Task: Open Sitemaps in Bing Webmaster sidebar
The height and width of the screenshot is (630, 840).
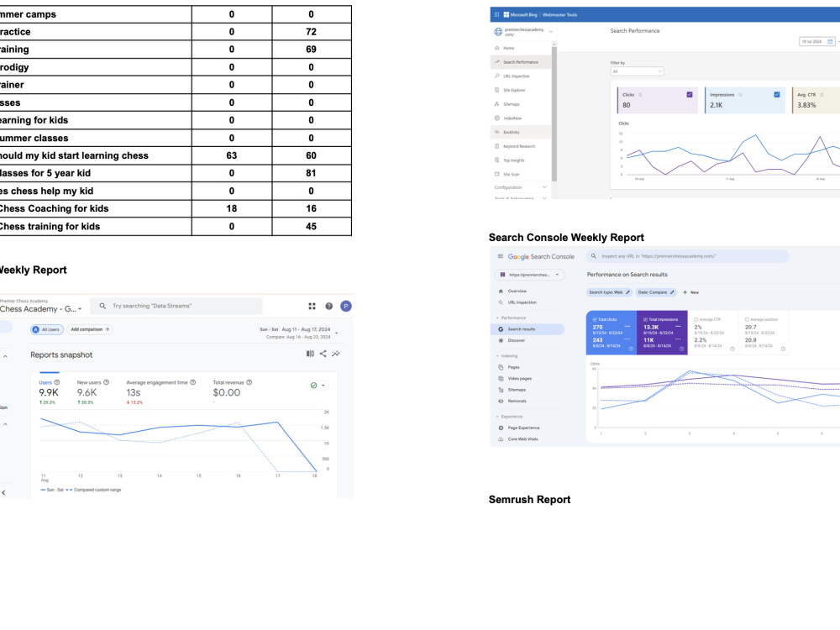Action: (x=511, y=104)
